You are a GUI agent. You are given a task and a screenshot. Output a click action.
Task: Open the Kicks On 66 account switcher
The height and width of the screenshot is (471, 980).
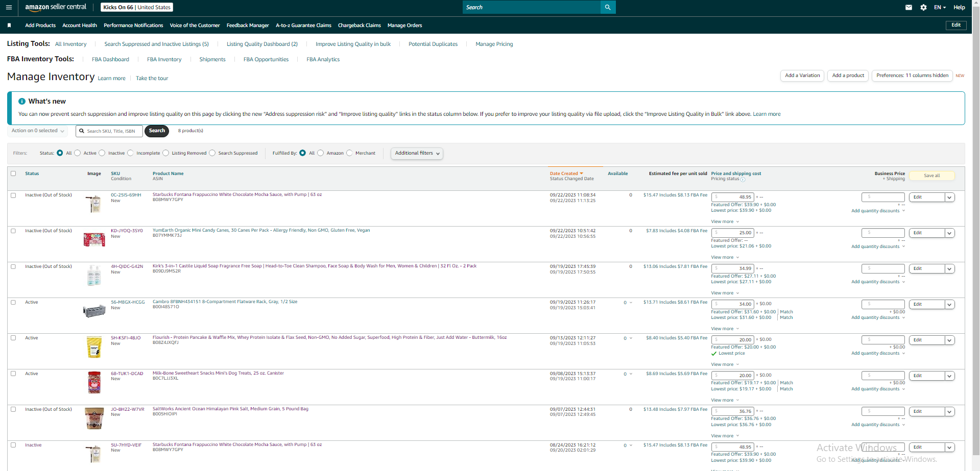[137, 7]
